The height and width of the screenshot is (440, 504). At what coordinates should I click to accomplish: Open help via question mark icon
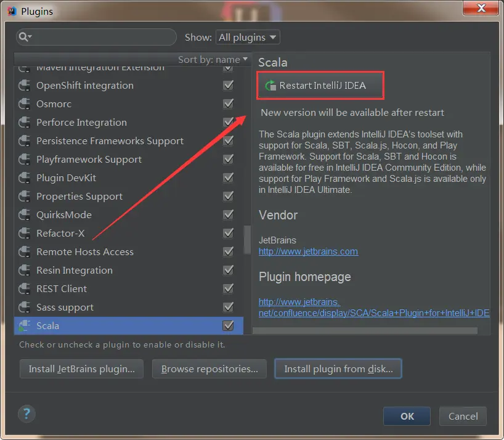(x=26, y=414)
